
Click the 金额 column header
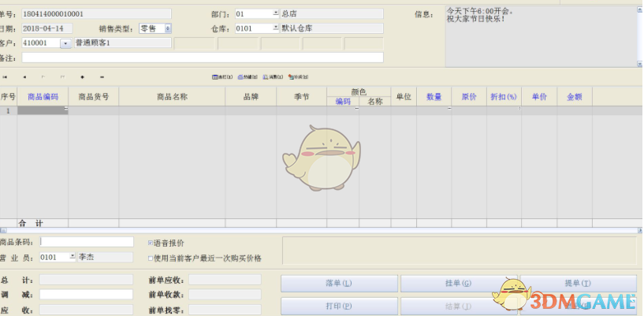[575, 97]
